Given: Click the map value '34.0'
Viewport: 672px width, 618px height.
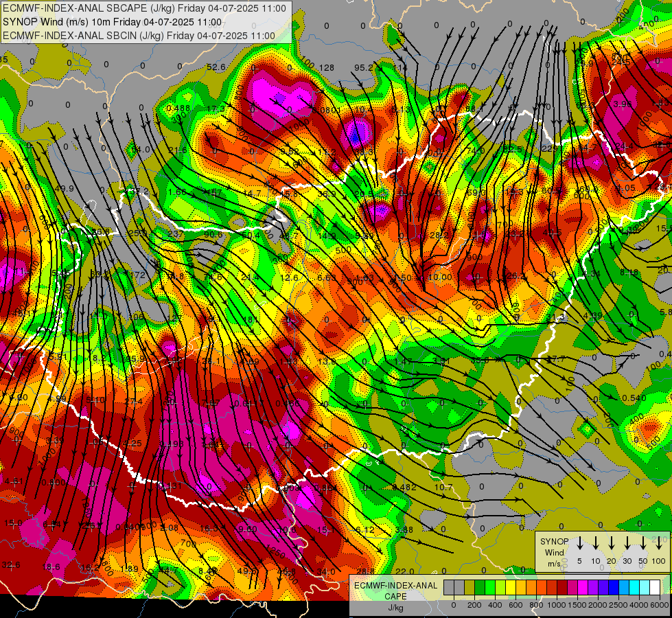Looking at the screenshot, I should pos(326,571).
